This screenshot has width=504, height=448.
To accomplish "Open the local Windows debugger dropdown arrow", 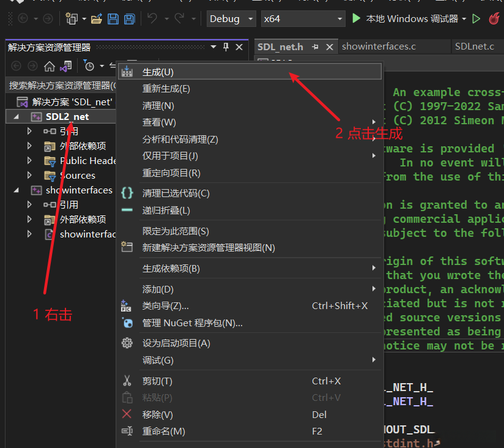I will 464,19.
